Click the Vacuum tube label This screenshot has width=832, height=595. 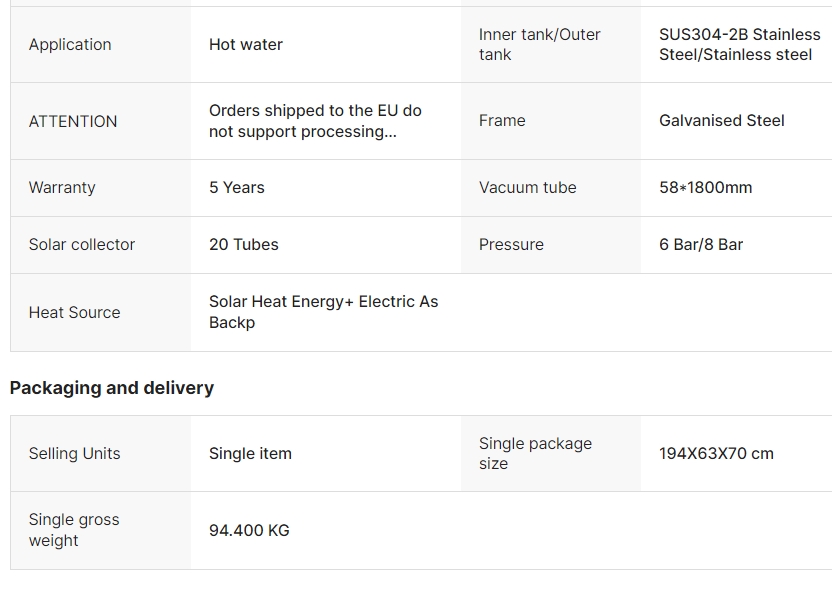[527, 187]
